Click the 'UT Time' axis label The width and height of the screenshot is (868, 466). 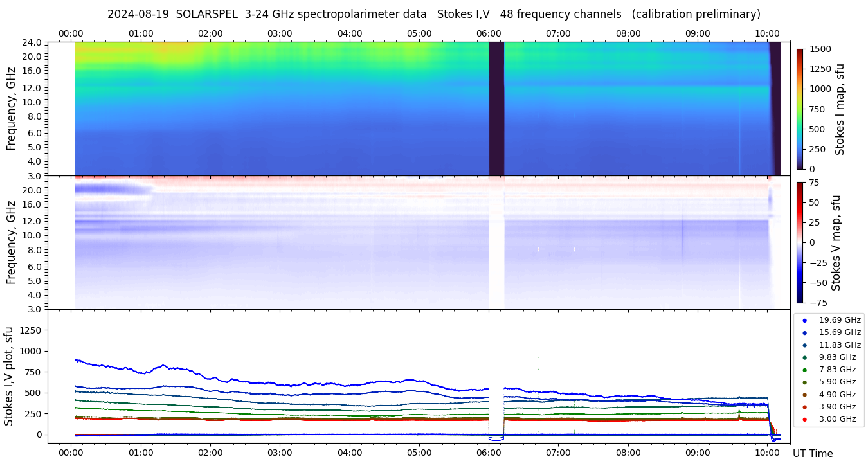(813, 453)
